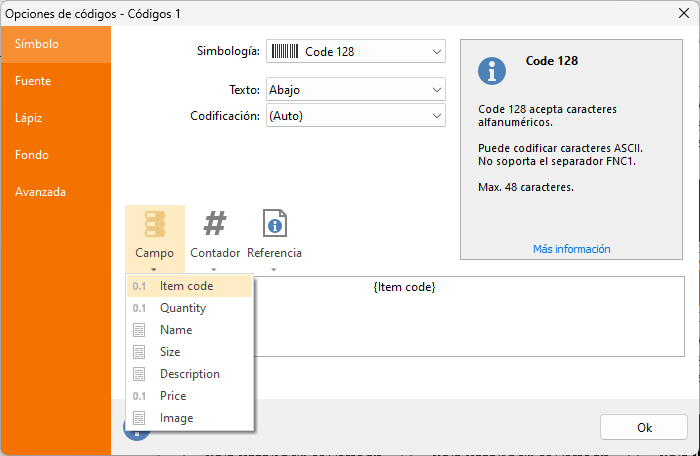700x456 pixels.
Task: Choose the Name field menu entry
Action: [x=190, y=330]
